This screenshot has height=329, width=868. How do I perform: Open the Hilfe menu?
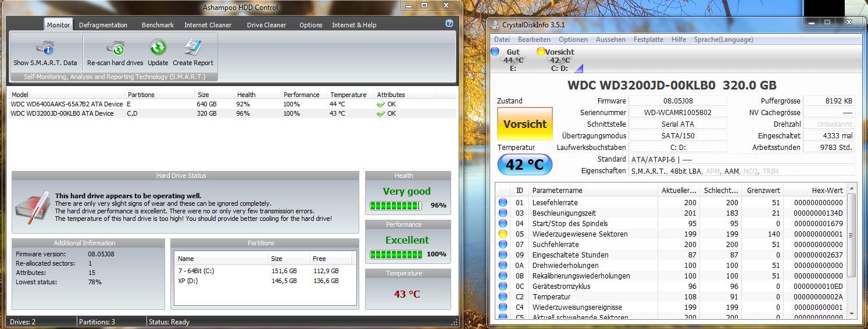pos(678,40)
